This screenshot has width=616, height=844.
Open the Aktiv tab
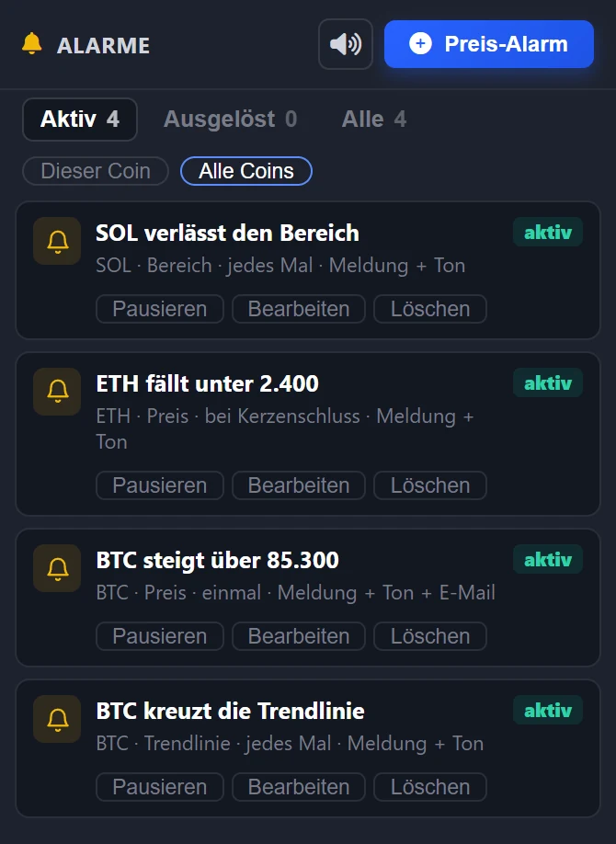pyautogui.click(x=80, y=119)
